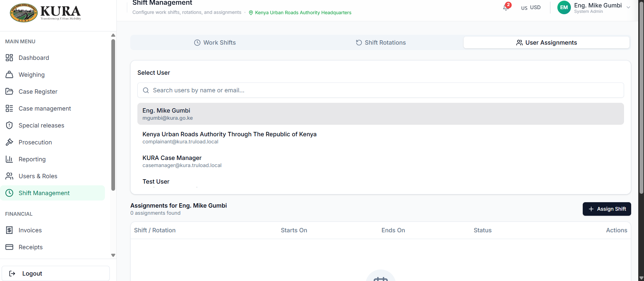Click the Ends On column header

pyautogui.click(x=393, y=230)
